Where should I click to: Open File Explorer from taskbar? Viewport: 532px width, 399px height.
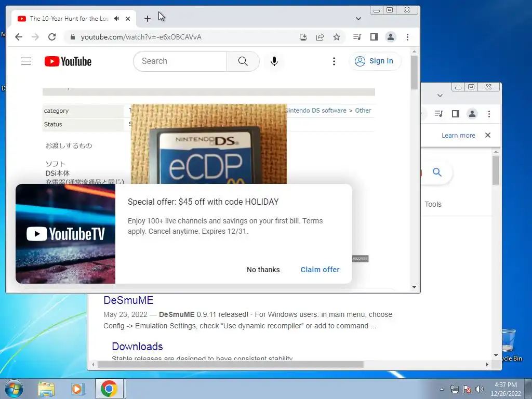(46, 389)
